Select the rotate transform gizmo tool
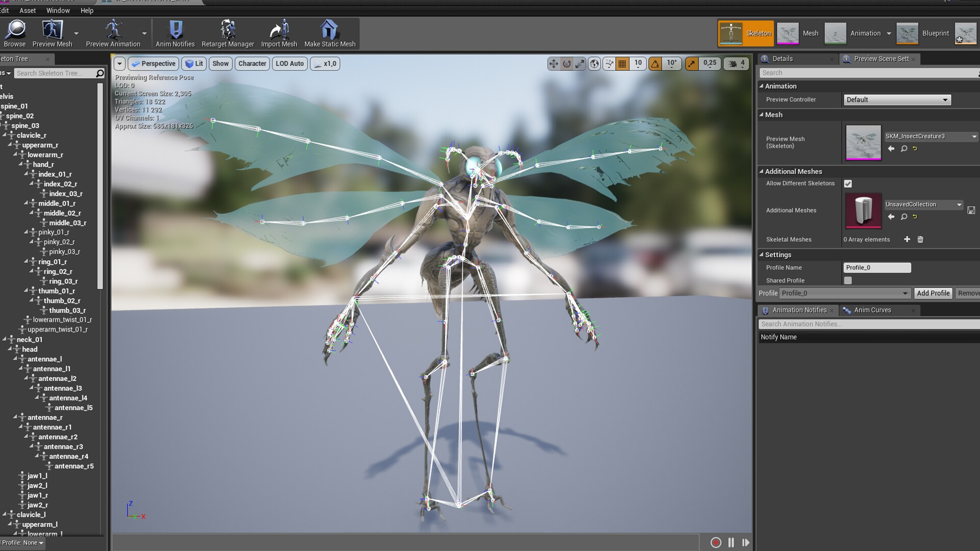 click(x=567, y=64)
